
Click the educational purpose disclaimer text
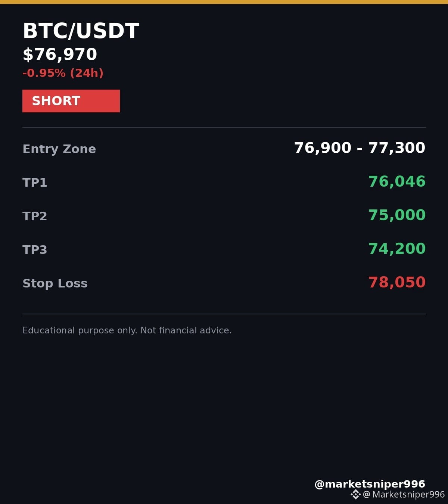pyautogui.click(x=127, y=330)
